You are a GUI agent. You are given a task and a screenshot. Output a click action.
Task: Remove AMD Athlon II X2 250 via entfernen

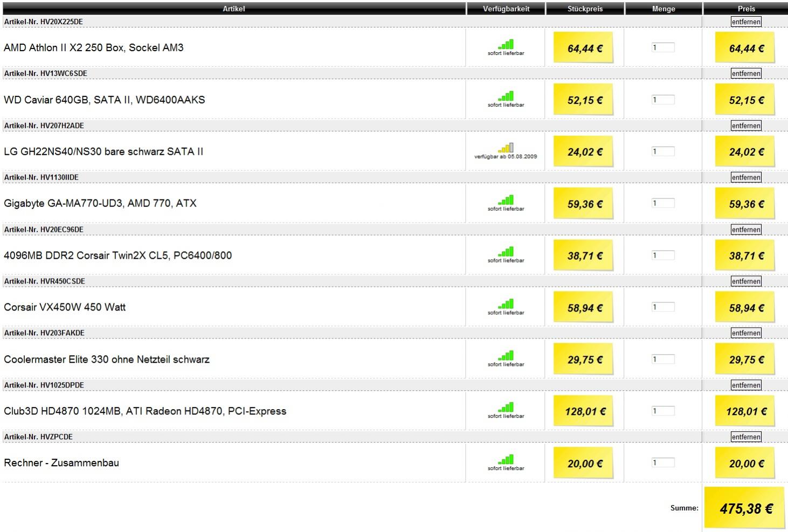746,22
